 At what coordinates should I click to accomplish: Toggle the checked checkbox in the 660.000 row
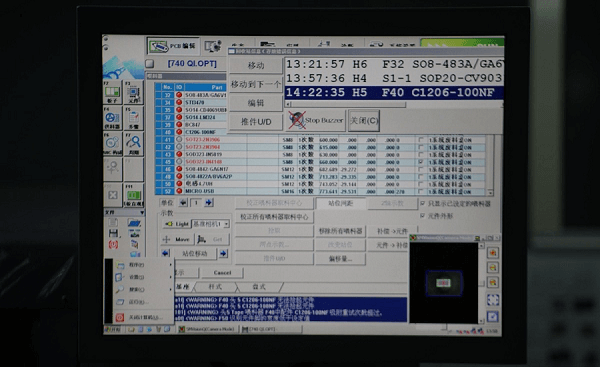[x=421, y=162]
